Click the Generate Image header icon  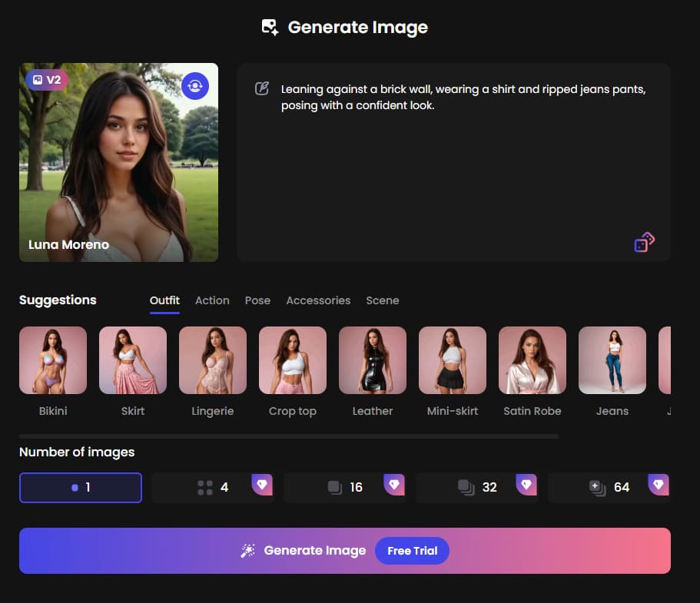(x=268, y=26)
